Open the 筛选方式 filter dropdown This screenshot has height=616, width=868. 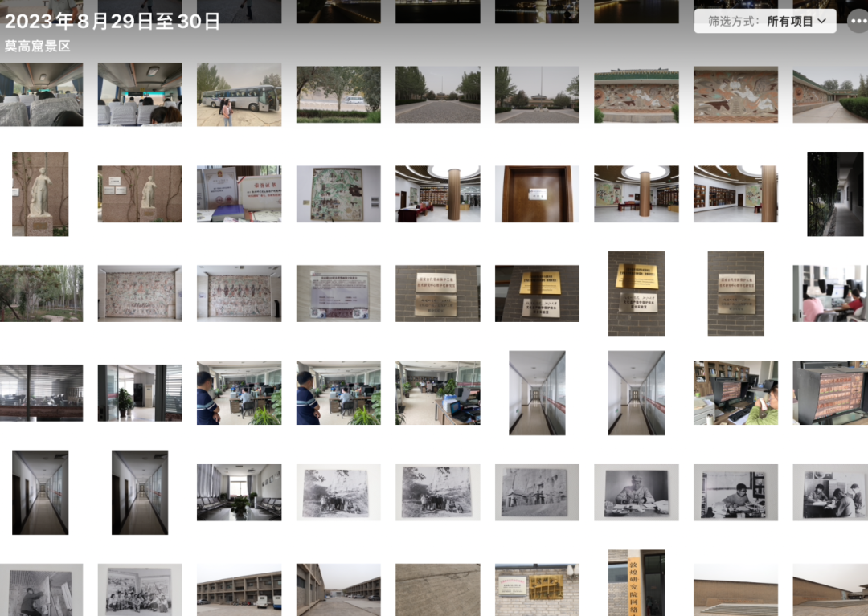click(x=765, y=22)
